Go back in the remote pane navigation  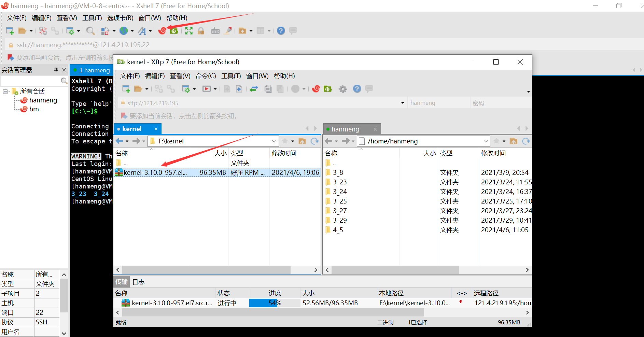tap(328, 141)
